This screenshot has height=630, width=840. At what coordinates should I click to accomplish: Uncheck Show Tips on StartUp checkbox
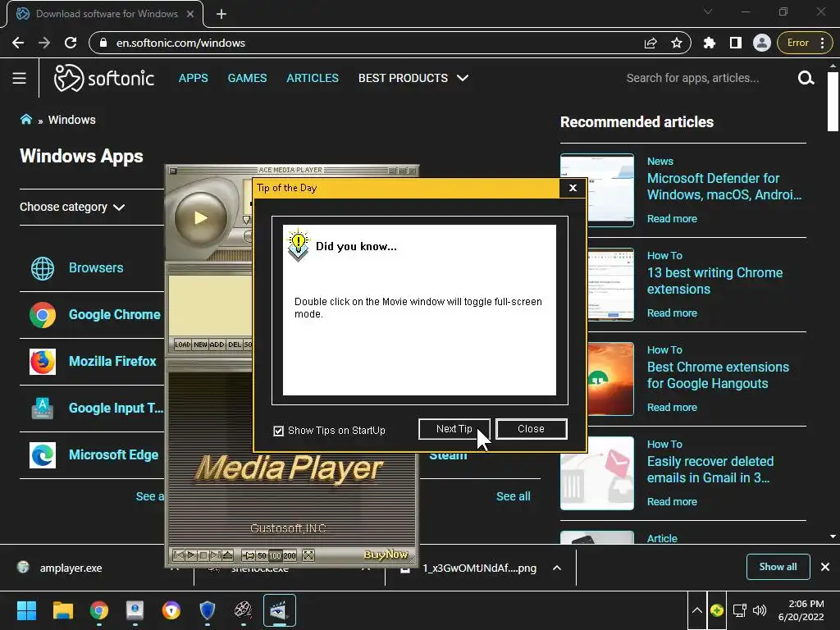pyautogui.click(x=279, y=431)
